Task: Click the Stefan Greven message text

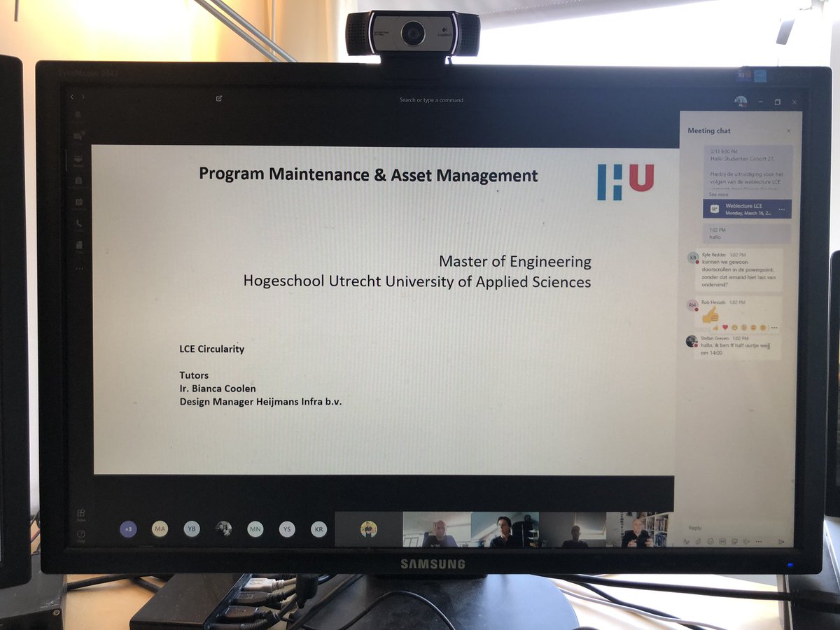Action: (x=734, y=349)
